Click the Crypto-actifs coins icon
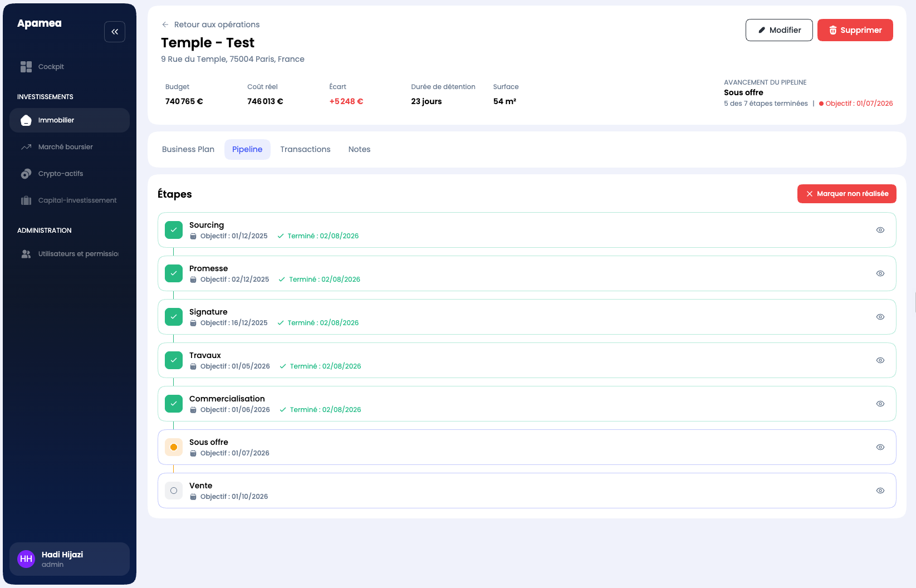The width and height of the screenshot is (916, 588). pos(26,174)
